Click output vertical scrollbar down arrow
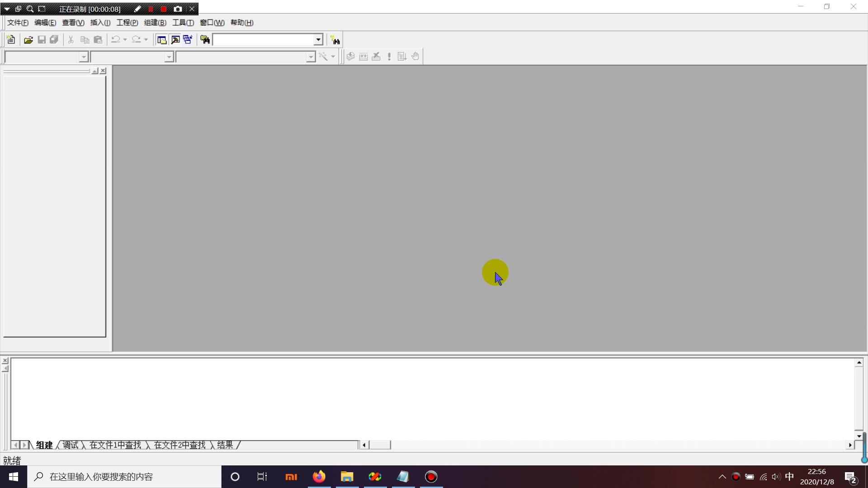This screenshot has height=488, width=868. click(x=859, y=436)
